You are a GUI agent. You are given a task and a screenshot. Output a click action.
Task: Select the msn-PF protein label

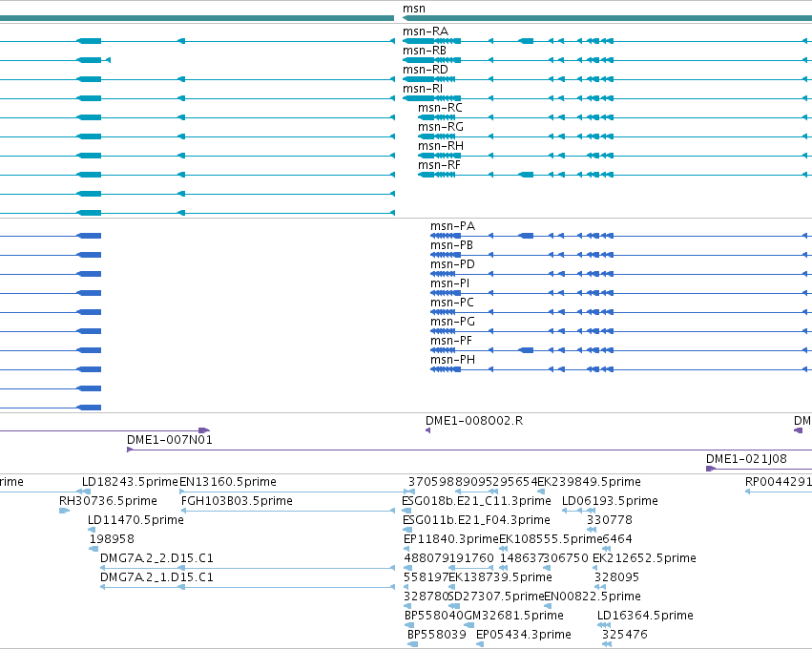point(451,341)
